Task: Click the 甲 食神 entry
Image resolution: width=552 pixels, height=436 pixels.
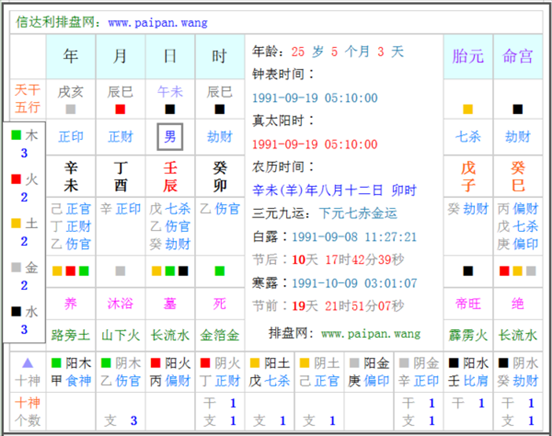Action: pyautogui.click(x=71, y=381)
